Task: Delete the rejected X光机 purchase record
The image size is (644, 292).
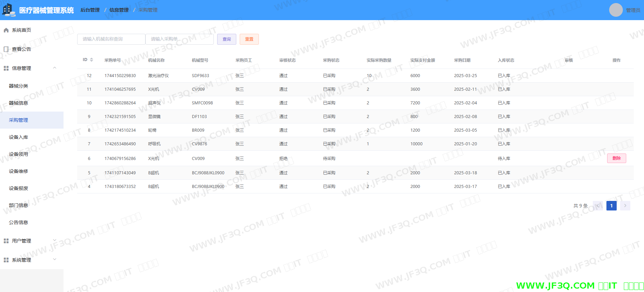Action: tap(616, 158)
